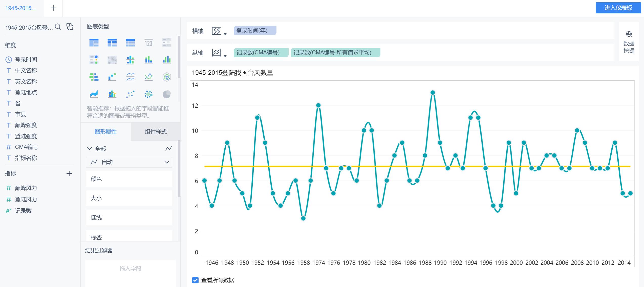Collapse the 全部 section chevron

coord(89,148)
